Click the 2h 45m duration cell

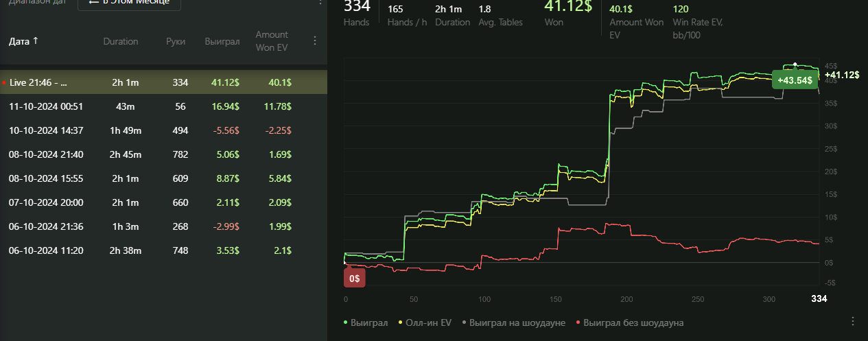126,154
